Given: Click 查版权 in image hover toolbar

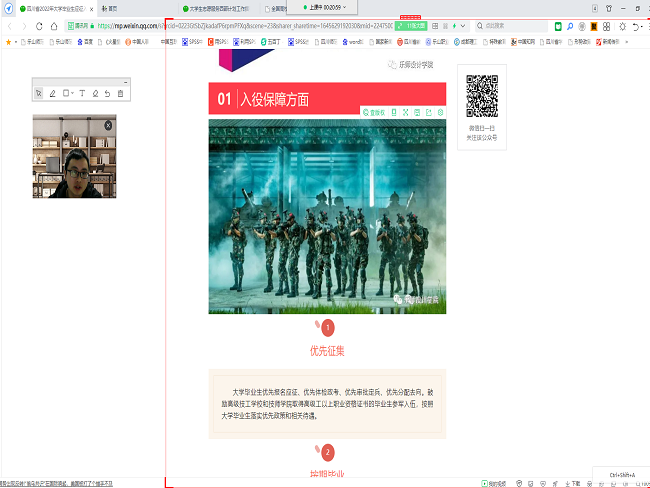Looking at the screenshot, I should pyautogui.click(x=374, y=112).
